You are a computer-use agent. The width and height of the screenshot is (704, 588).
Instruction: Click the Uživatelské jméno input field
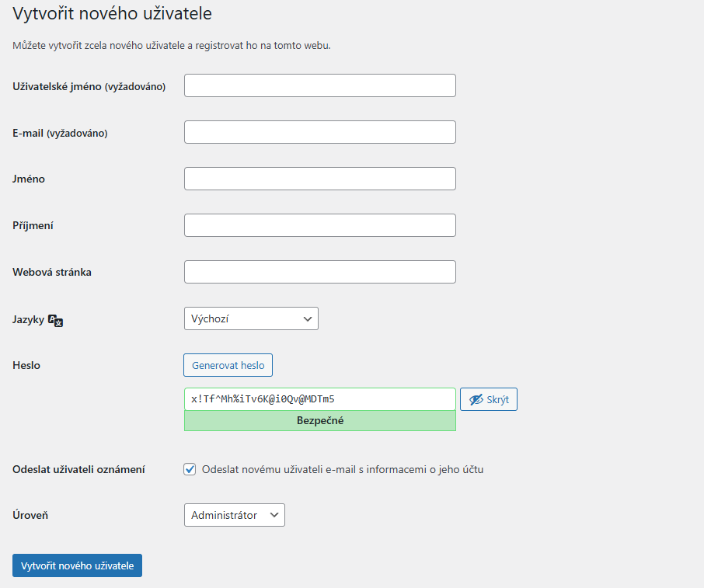coord(319,85)
